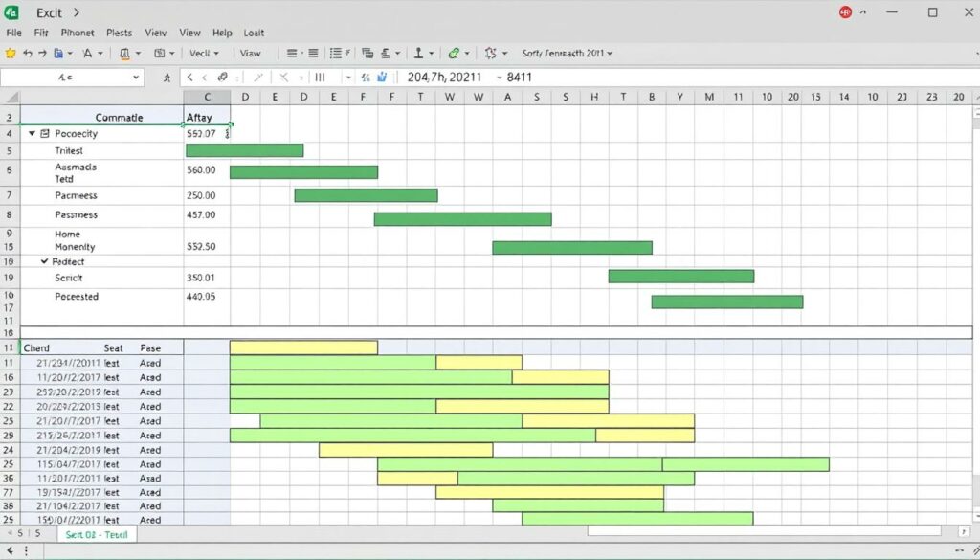The width and height of the screenshot is (980, 560).
Task: Click the orange-underlined highlight fill icon
Action: (124, 54)
